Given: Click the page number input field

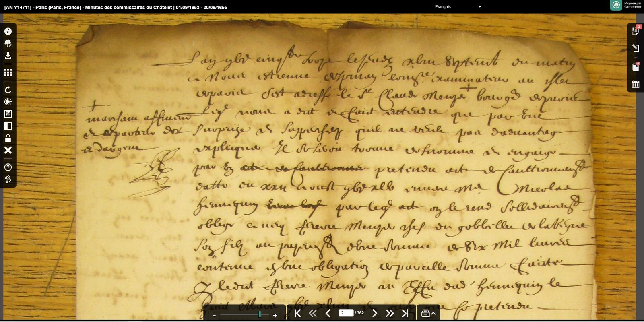Looking at the screenshot, I should [x=346, y=313].
